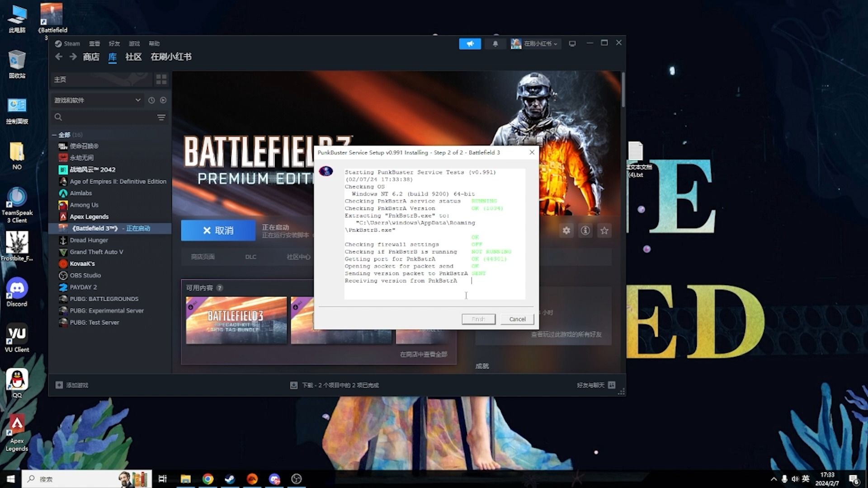Open the QQ desktop shortcut

point(17,383)
